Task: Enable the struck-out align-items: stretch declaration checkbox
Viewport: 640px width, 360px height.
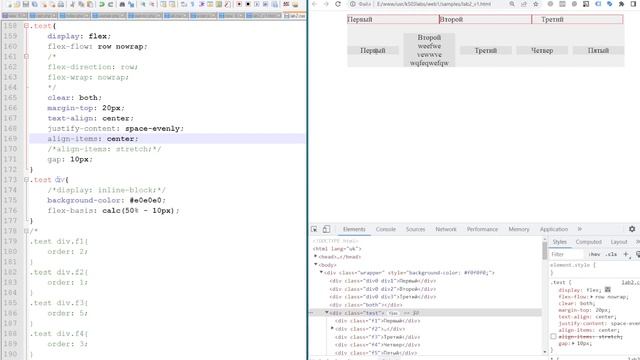Action: click(553, 337)
